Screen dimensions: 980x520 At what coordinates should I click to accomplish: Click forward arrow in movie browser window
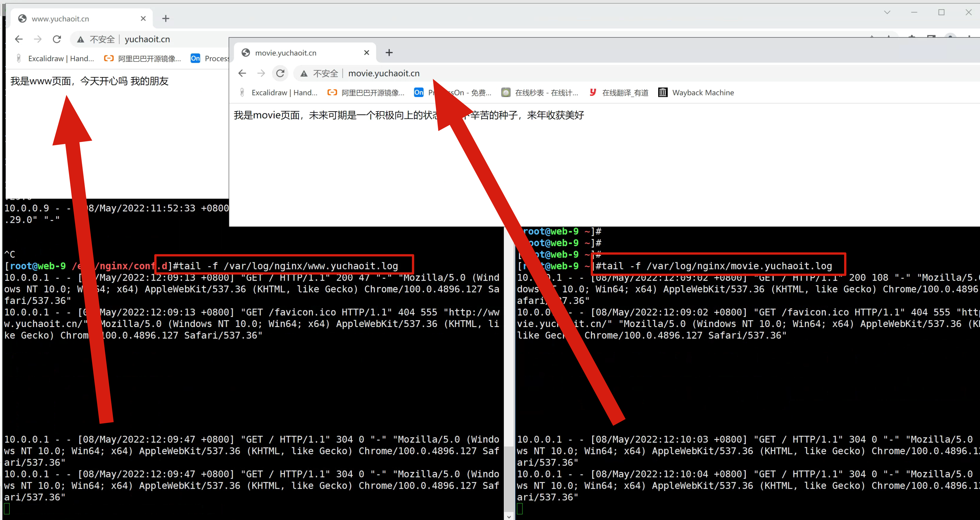coord(261,73)
